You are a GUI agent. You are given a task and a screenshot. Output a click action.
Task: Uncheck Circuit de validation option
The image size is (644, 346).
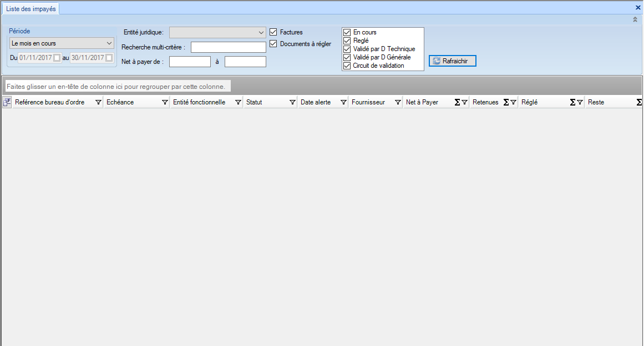(x=347, y=66)
